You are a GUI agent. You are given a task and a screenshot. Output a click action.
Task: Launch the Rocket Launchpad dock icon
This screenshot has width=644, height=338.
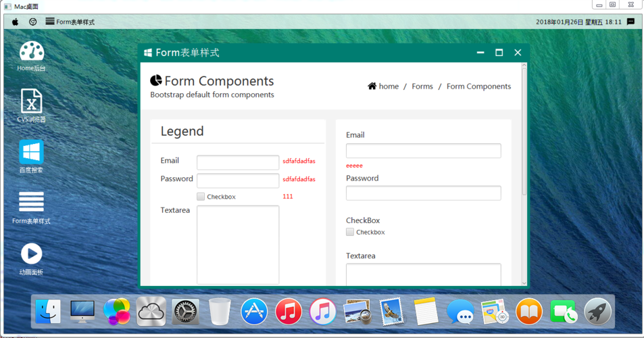click(x=597, y=312)
